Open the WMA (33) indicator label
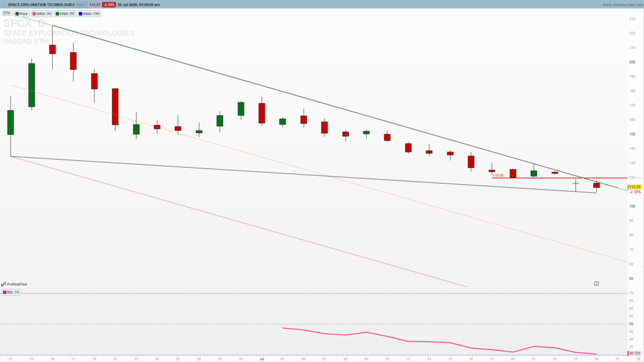Viewport: 644px width, 362px height. coord(42,14)
